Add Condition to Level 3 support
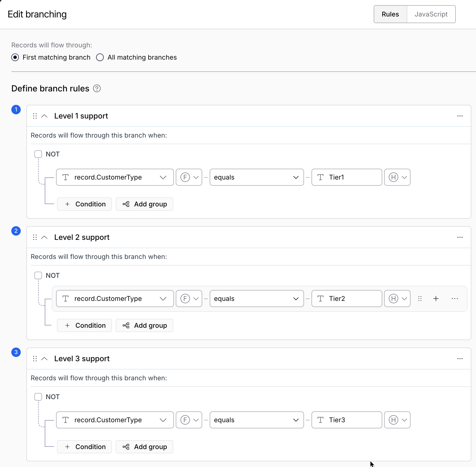Screen dimensions: 476x467 click(x=84, y=447)
